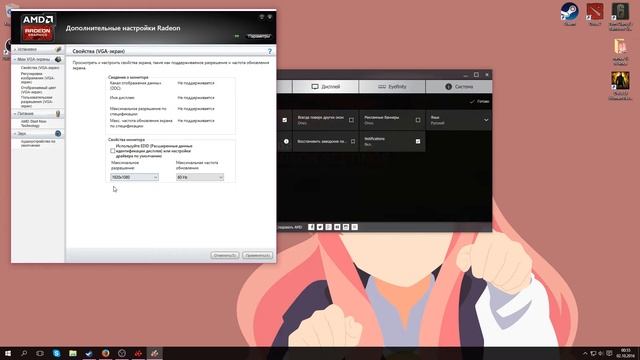Open taskbar search

pos(24,353)
